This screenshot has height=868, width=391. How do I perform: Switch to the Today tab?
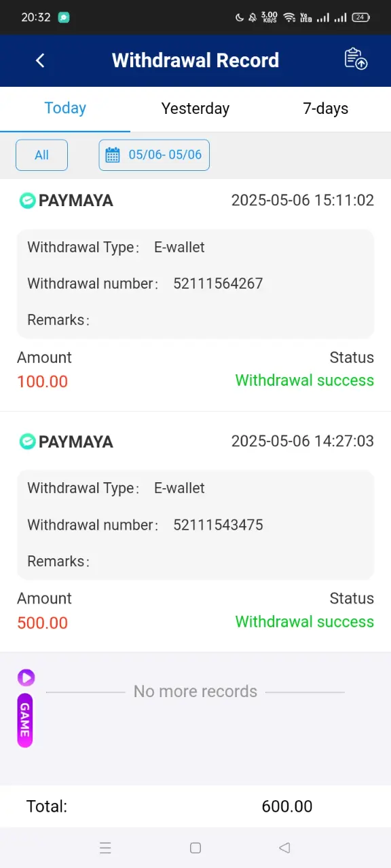tap(65, 108)
